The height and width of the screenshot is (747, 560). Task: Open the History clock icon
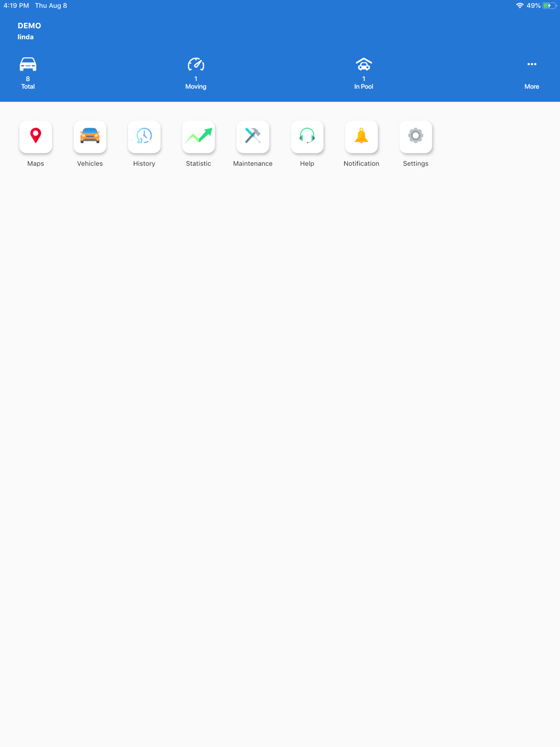144,136
